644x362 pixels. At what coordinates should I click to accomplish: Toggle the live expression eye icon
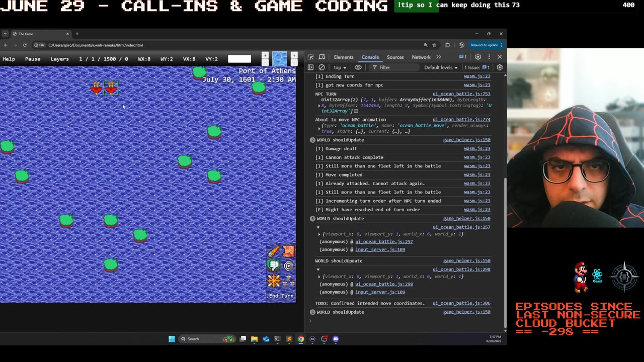coord(358,67)
